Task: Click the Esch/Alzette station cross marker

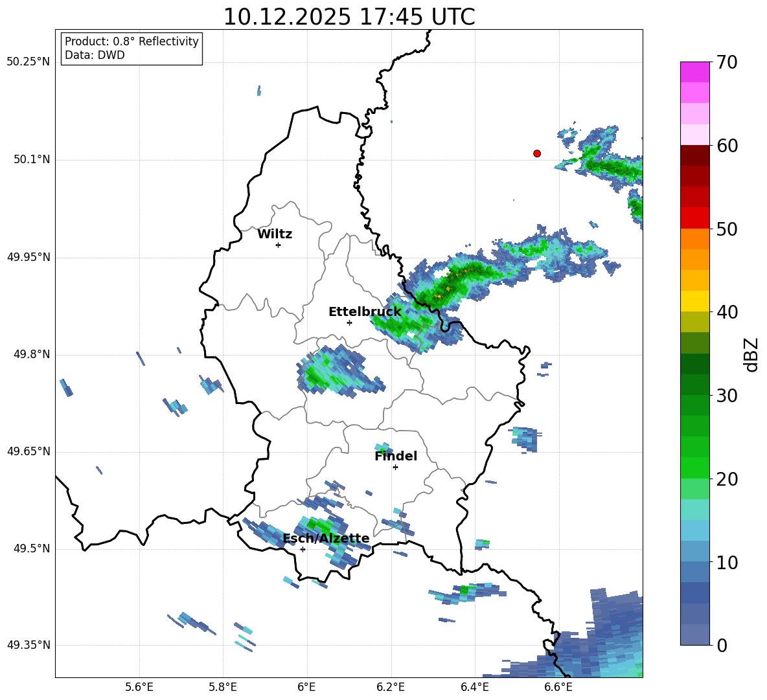Action: [x=303, y=549]
